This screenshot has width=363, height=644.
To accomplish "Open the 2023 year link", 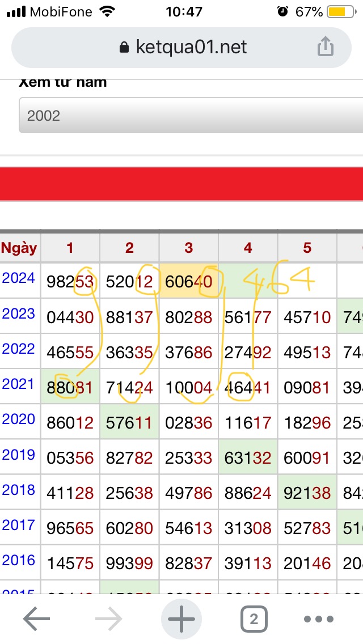I will [x=18, y=313].
